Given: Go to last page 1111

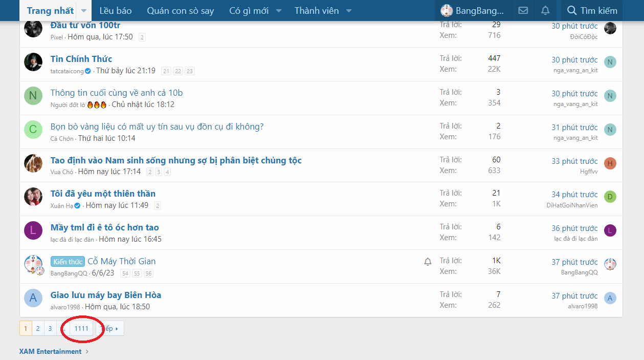Looking at the screenshot, I should click(81, 329).
